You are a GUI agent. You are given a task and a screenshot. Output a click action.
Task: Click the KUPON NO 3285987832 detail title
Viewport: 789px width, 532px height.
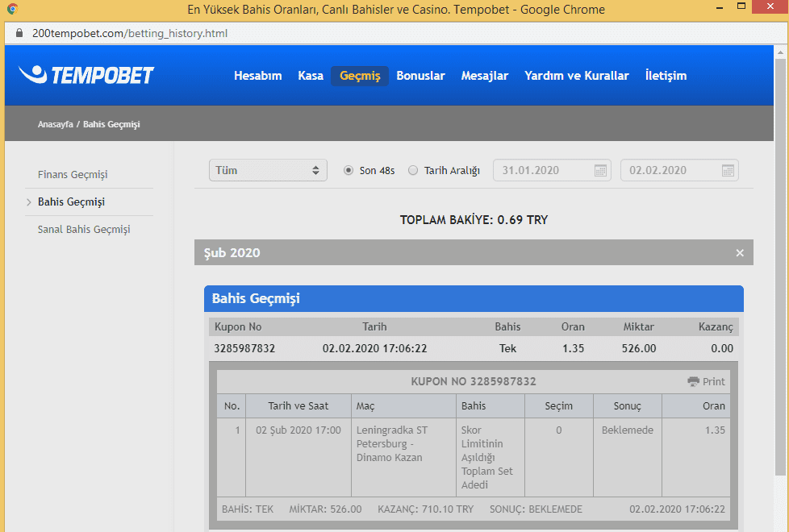coord(474,381)
